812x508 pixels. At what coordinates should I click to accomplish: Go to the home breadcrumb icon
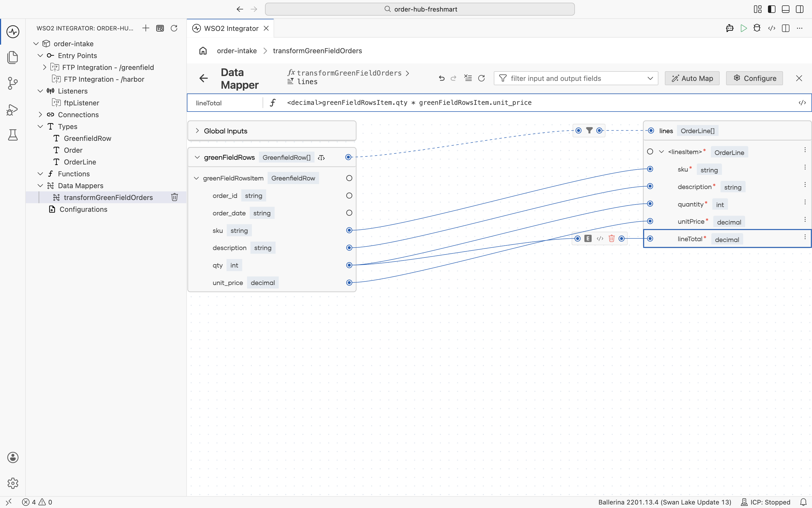point(203,51)
